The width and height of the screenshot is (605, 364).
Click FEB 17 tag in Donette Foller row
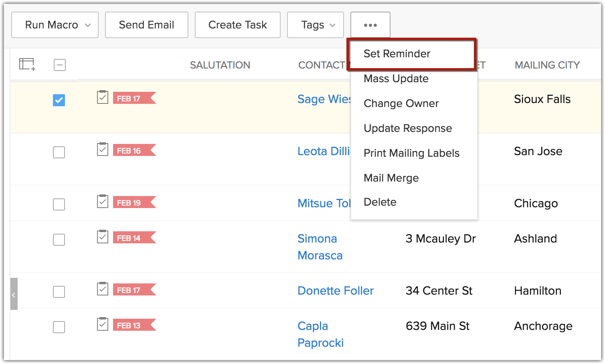[134, 290]
